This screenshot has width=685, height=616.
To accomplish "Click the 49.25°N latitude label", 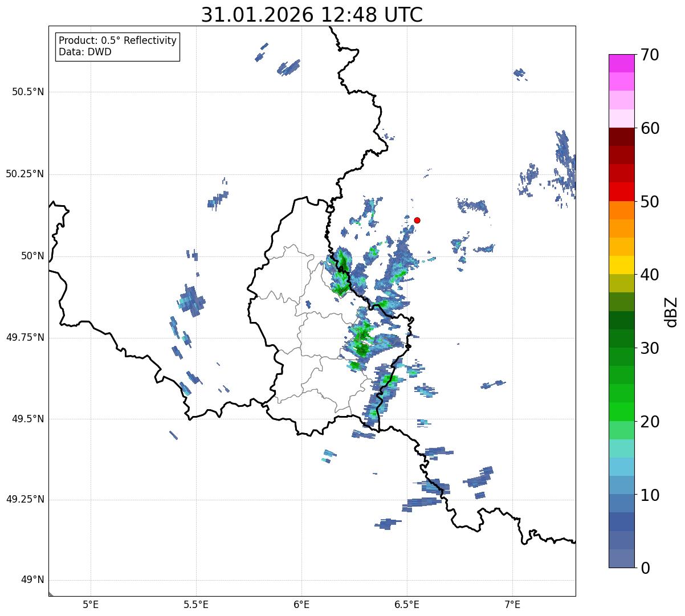I will point(25,500).
